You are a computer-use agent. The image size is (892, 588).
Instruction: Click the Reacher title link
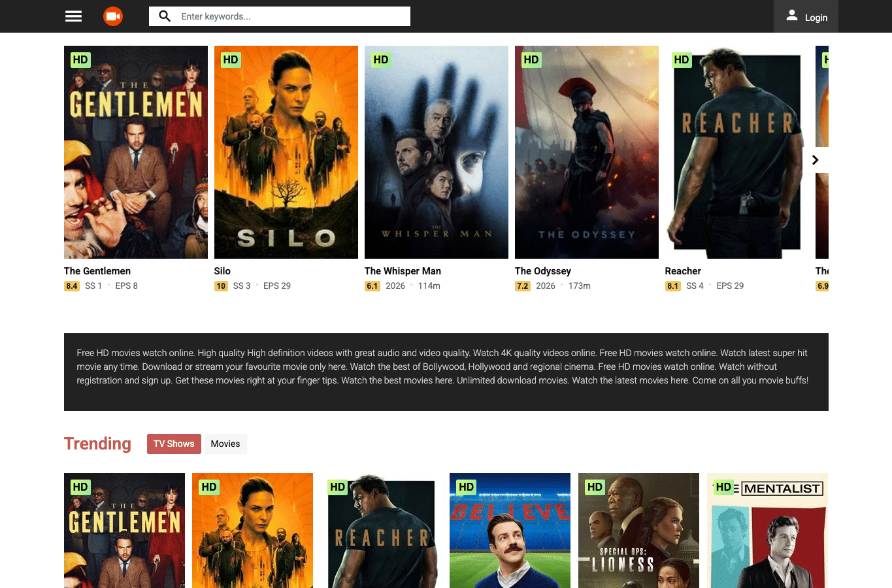(x=683, y=271)
